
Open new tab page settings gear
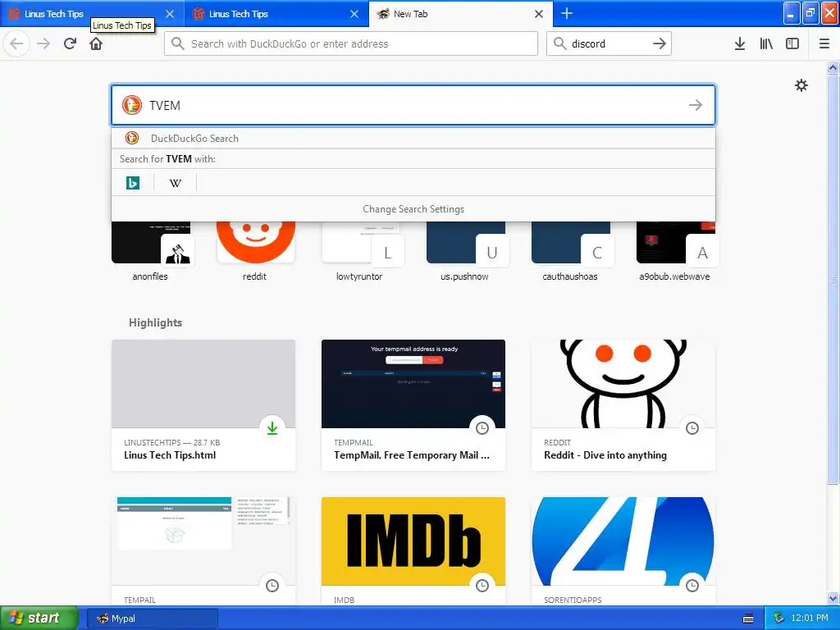(x=801, y=85)
